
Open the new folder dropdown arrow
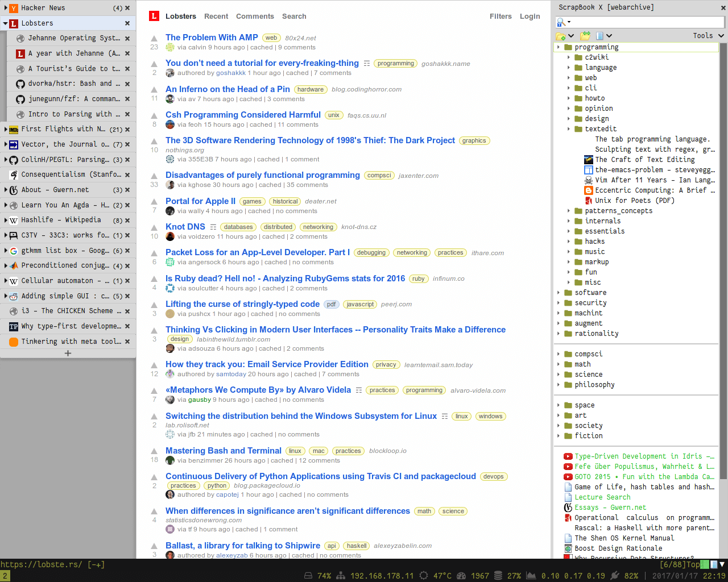pos(571,36)
